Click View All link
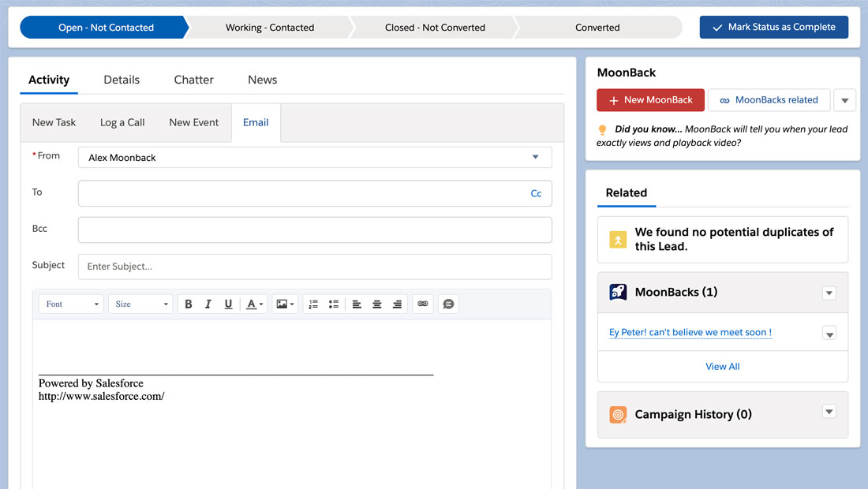The image size is (868, 489). point(722,366)
